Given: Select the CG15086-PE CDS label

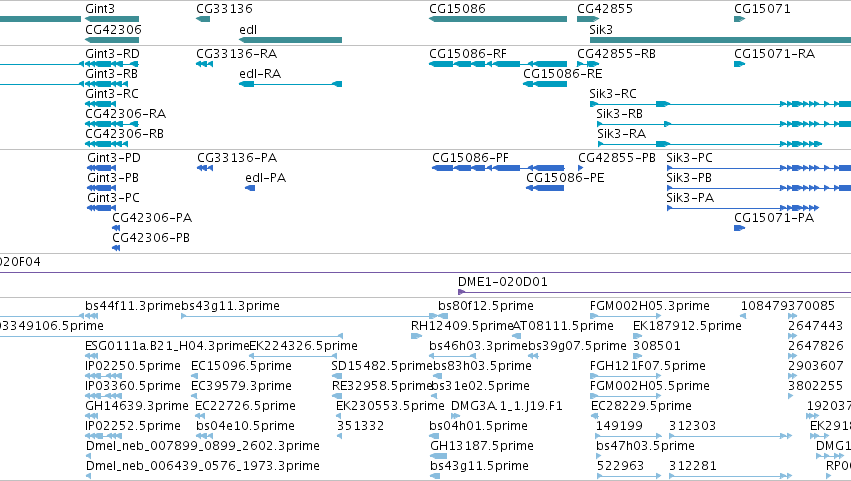Looking at the screenshot, I should point(565,178).
